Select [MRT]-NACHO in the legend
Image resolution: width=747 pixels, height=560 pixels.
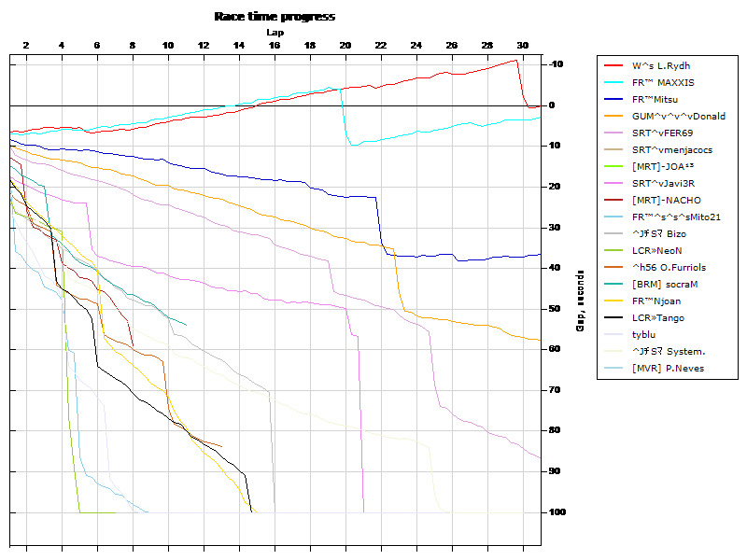point(667,200)
